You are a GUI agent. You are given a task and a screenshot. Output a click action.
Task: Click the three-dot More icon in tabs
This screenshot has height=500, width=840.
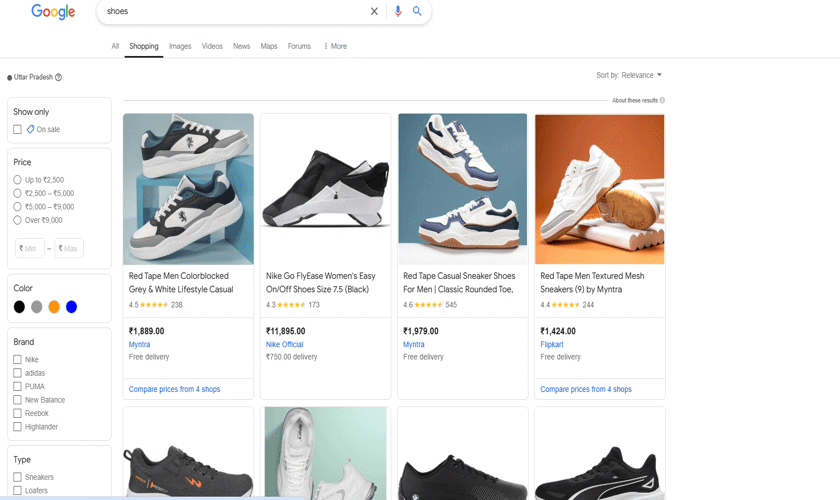[326, 46]
